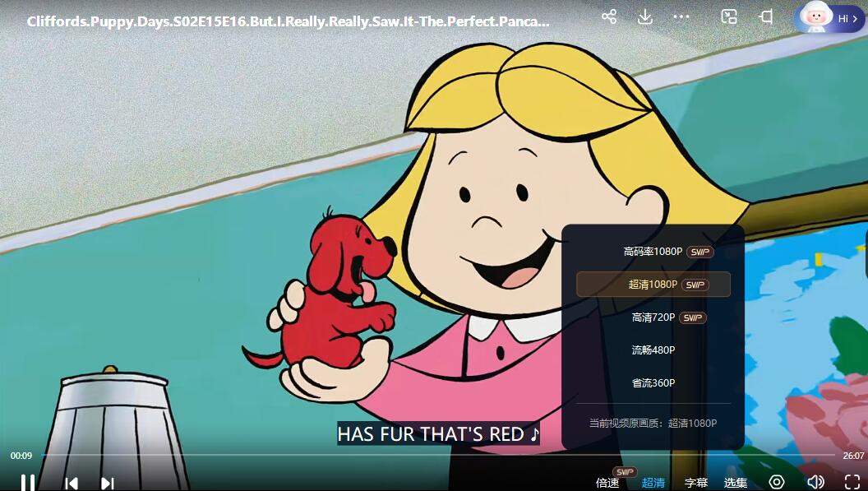The image size is (868, 491).
Task: Click the SVIP badge beside 高清720P
Action: (x=693, y=318)
